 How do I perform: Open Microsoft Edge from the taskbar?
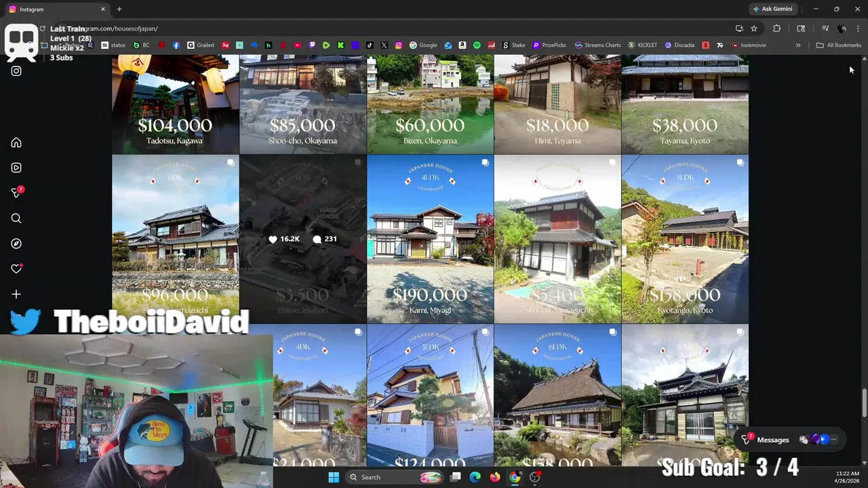click(475, 477)
